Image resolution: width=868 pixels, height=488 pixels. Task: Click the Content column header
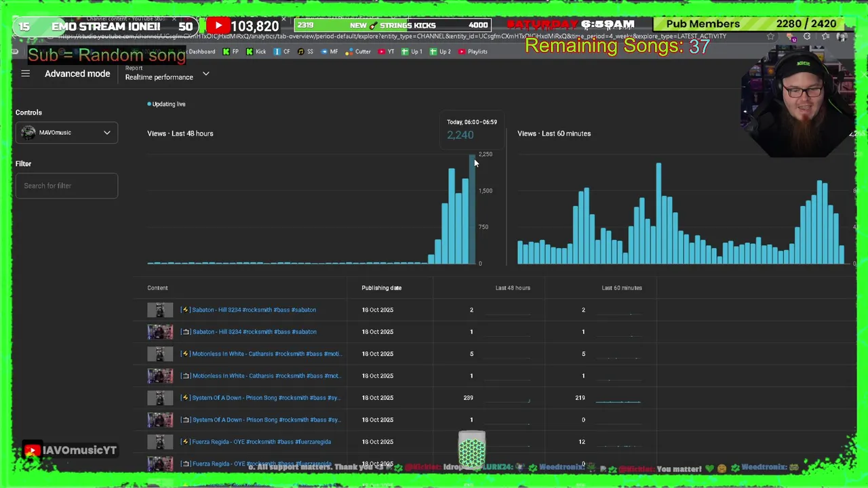click(x=157, y=288)
